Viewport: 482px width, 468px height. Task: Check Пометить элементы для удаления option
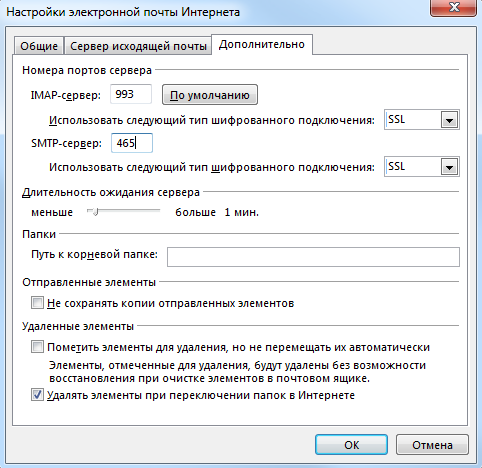pos(37,347)
